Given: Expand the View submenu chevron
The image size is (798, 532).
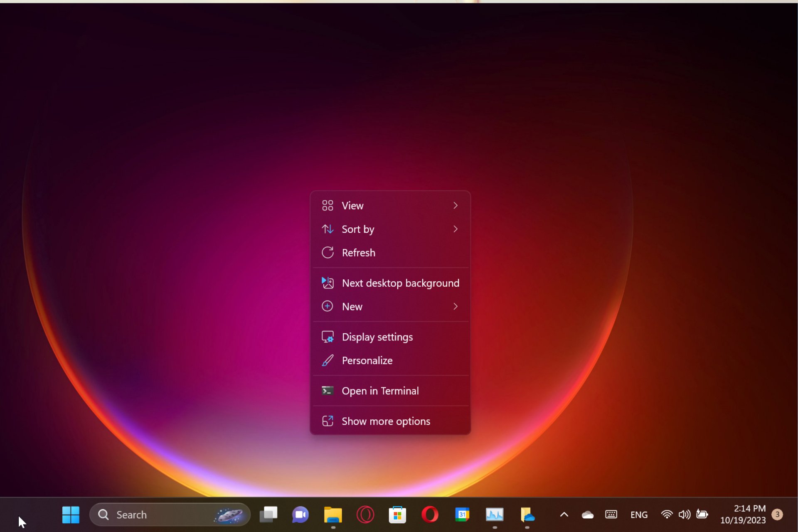Looking at the screenshot, I should click(x=456, y=206).
